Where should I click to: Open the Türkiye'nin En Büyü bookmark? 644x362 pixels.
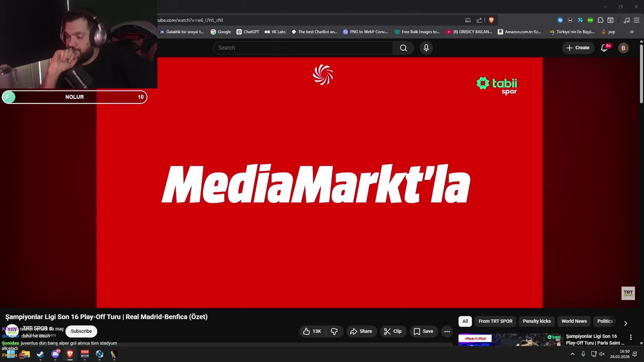click(x=572, y=32)
